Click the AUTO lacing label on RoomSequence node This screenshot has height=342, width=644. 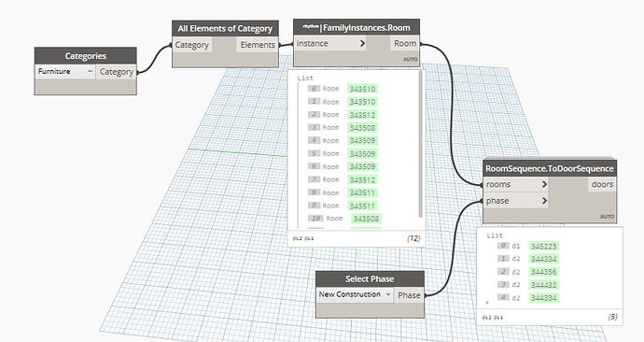coord(607,217)
